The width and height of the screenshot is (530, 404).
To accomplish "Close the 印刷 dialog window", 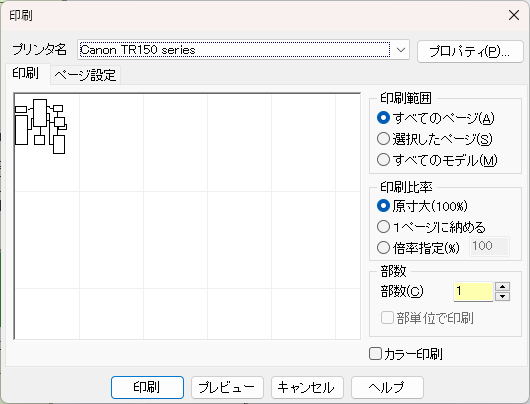I will coord(514,15).
